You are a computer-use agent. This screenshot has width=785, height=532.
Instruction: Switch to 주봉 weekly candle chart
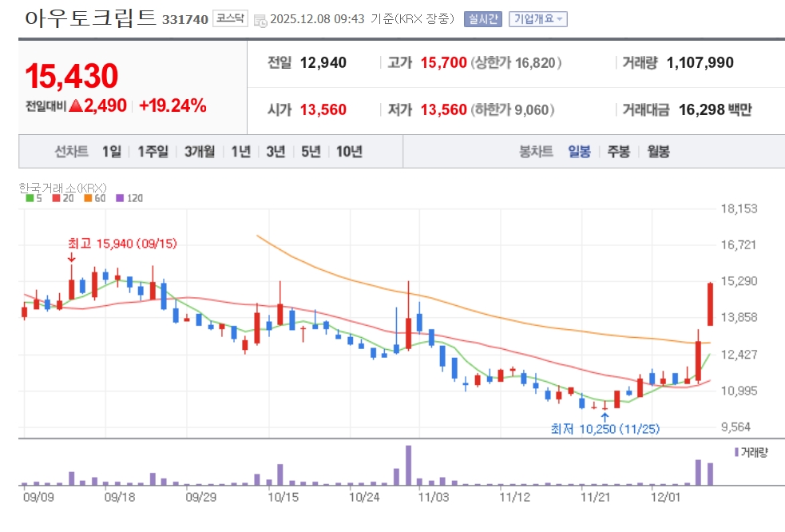tap(619, 151)
